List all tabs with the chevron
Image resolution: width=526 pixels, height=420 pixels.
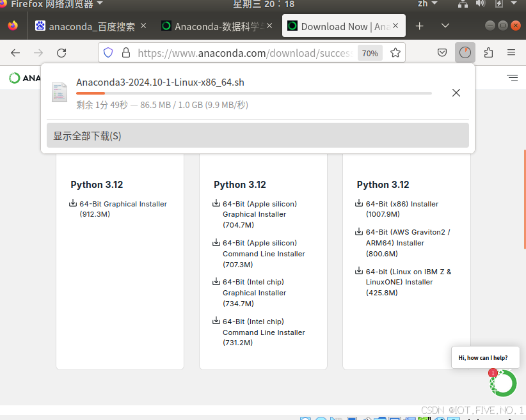445,26
